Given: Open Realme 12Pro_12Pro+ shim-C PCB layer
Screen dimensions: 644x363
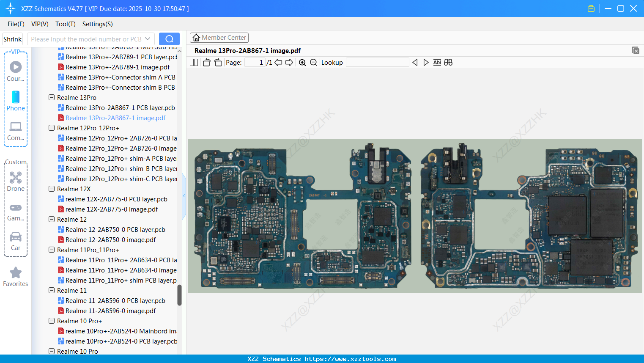Looking at the screenshot, I should (x=117, y=179).
